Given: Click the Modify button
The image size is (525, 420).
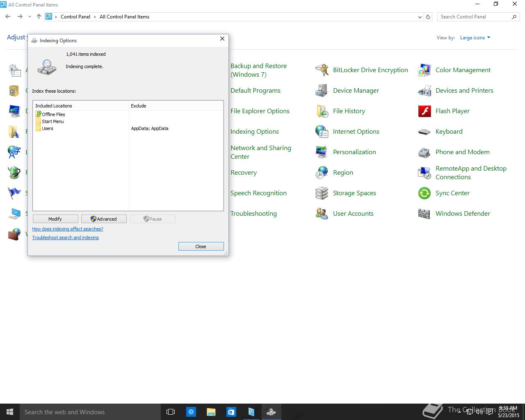Looking at the screenshot, I should point(55,219).
